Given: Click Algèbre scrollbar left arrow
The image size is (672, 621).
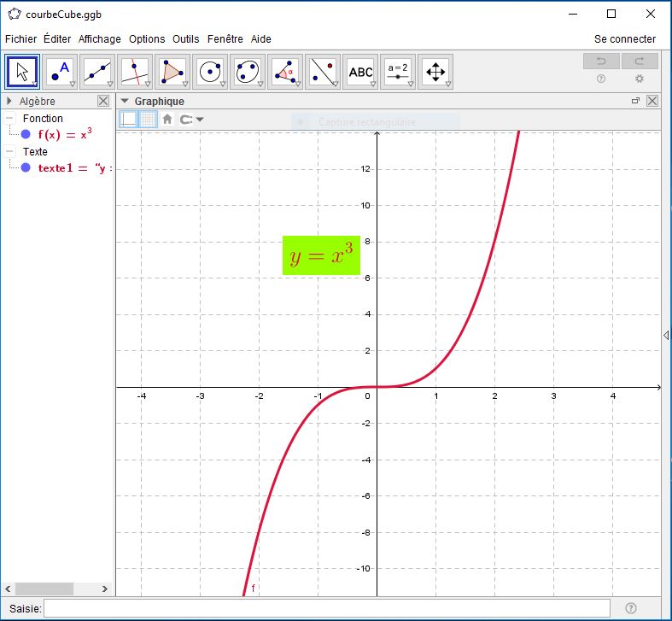Looking at the screenshot, I should 8,589.
